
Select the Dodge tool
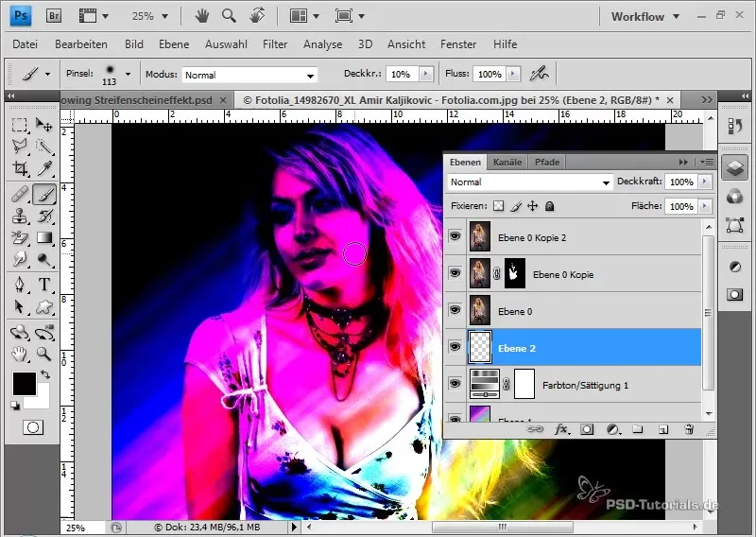44,260
